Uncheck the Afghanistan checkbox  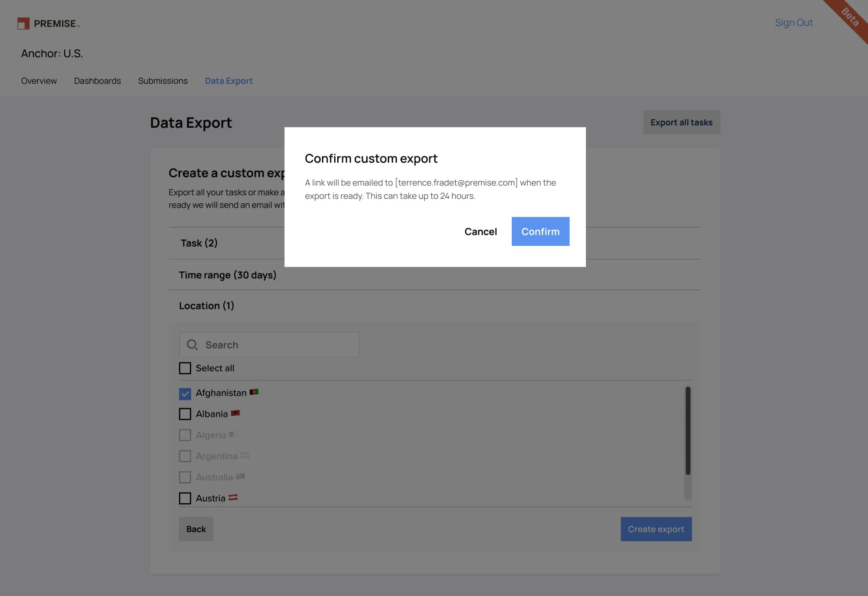coord(185,393)
